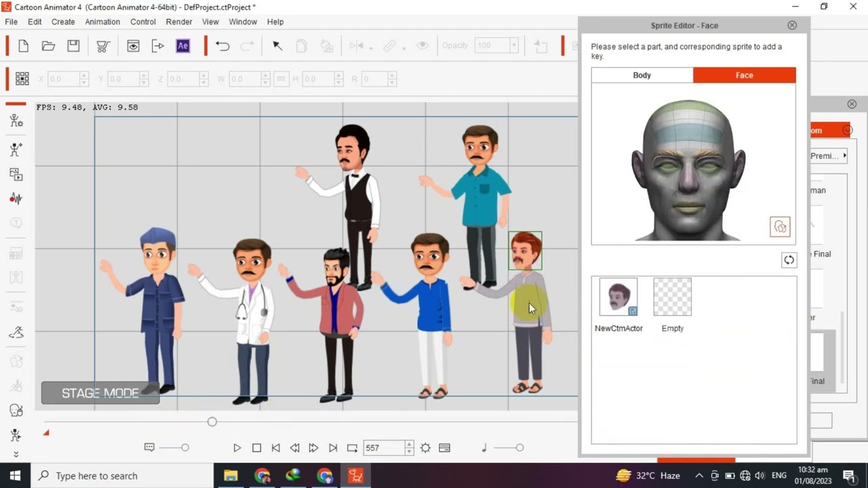Viewport: 868px width, 488px height.
Task: Open the Content Store cart icon
Action: tap(103, 46)
